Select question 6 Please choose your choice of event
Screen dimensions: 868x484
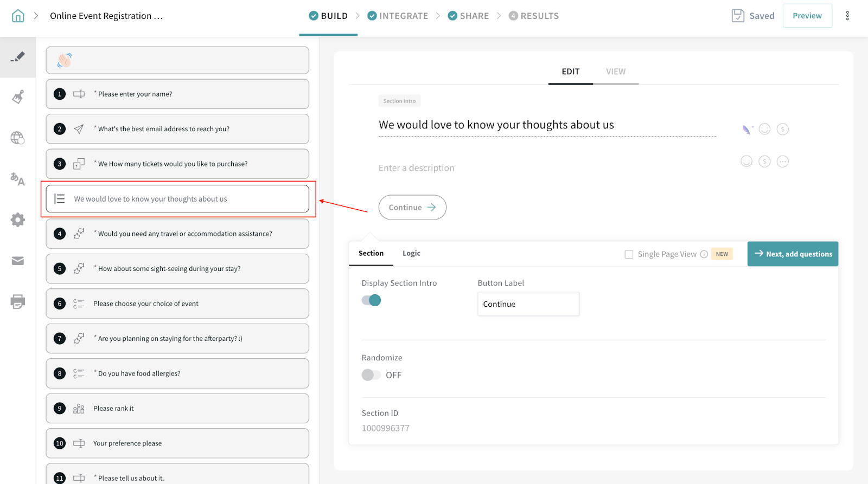coord(177,304)
